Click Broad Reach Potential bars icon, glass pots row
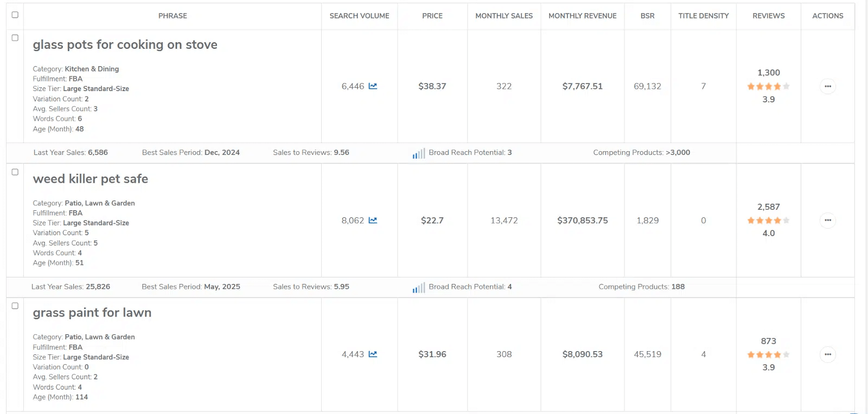868x414 pixels. [x=418, y=154]
